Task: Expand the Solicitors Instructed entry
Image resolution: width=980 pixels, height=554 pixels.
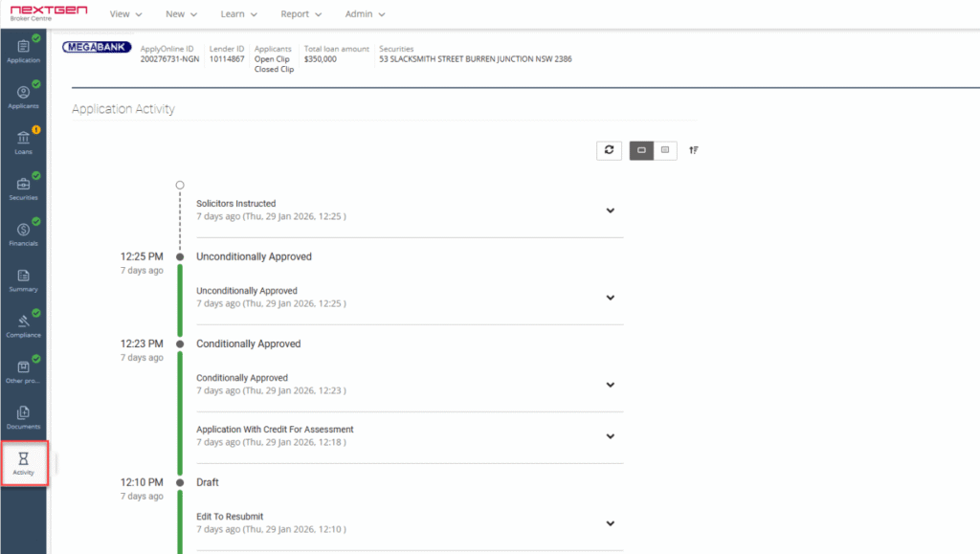Action: click(x=610, y=211)
